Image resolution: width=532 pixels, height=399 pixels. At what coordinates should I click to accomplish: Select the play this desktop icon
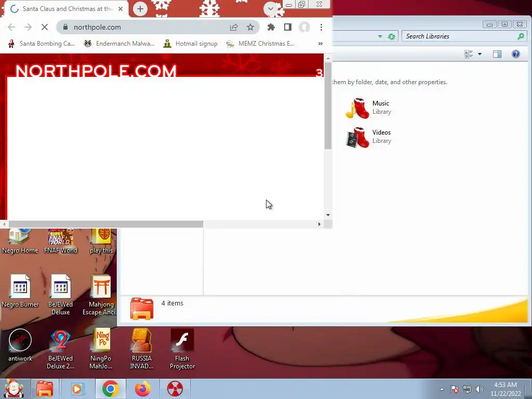click(x=101, y=242)
